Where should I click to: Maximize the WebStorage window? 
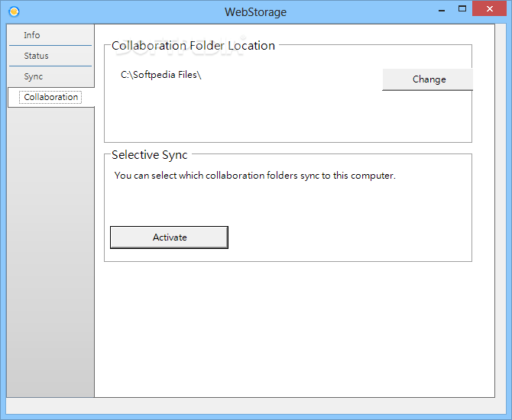pyautogui.click(x=462, y=9)
